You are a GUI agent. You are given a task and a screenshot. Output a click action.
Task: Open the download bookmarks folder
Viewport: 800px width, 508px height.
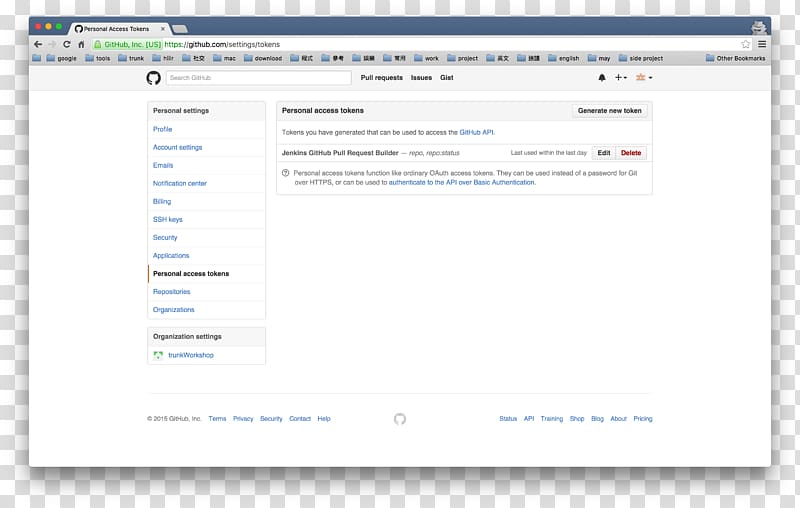[263, 58]
